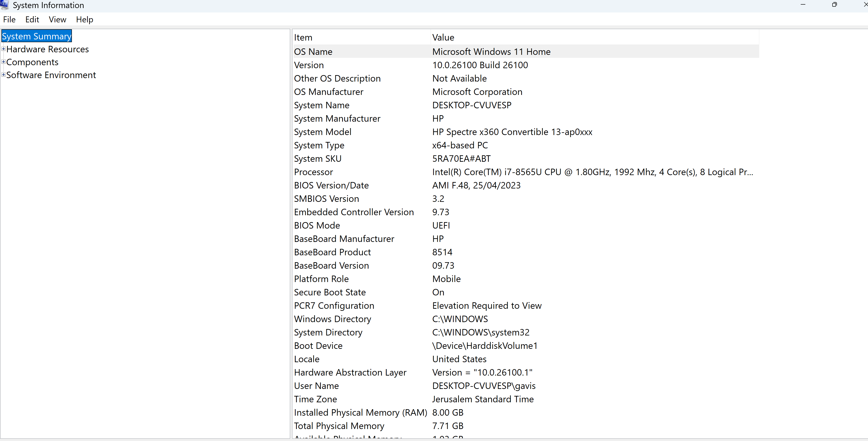This screenshot has height=441, width=868.
Task: Click the restore window button
Action: (x=834, y=5)
